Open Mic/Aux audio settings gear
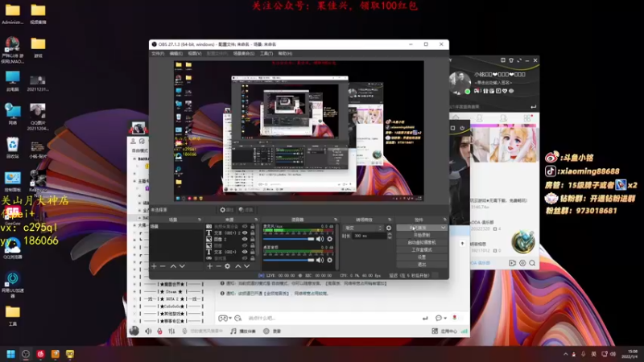Screen dimensions: 644x362 click(329, 239)
